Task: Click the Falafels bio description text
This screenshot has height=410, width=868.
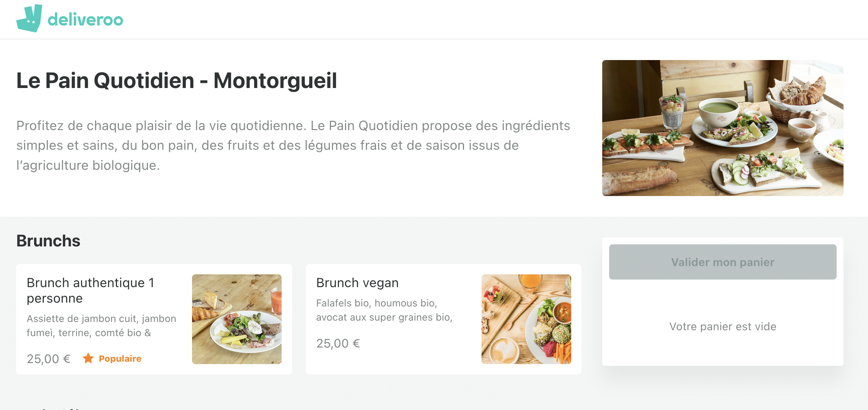Action: (x=385, y=310)
